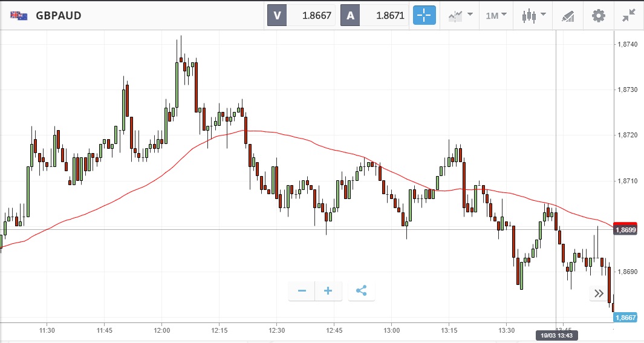Click the blue 1,8667 current price label
The image size is (644, 343).
[x=625, y=318]
